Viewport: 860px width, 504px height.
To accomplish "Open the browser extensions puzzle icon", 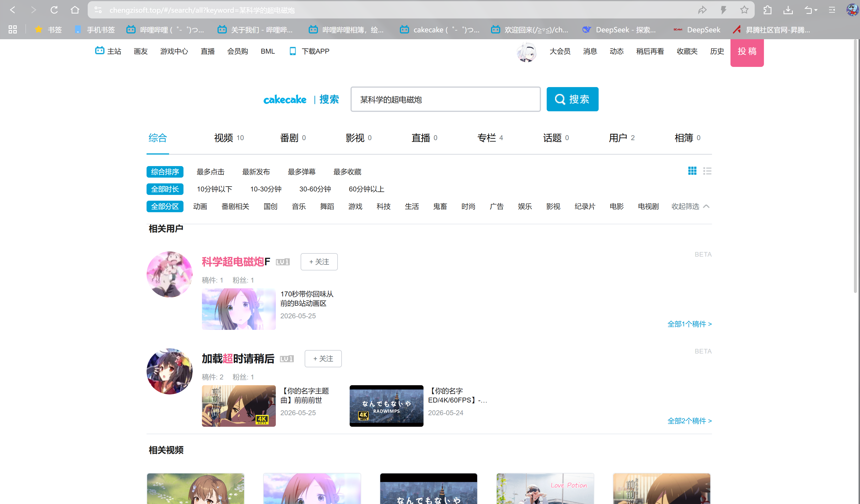I will pos(767,10).
